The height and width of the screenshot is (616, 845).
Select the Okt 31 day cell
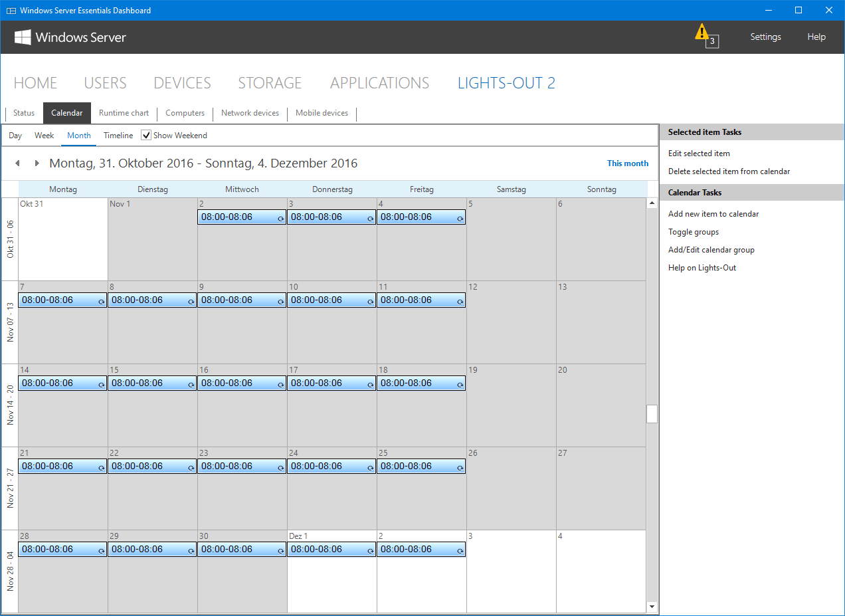[x=63, y=239]
